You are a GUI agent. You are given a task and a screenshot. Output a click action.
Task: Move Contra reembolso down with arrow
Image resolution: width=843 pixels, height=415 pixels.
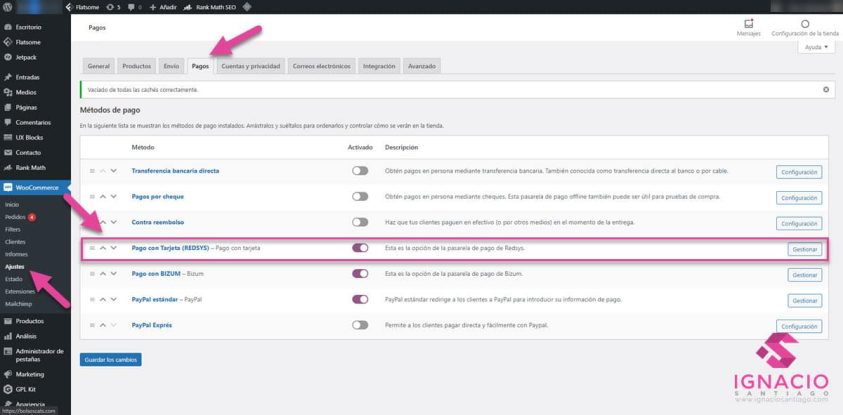click(113, 222)
